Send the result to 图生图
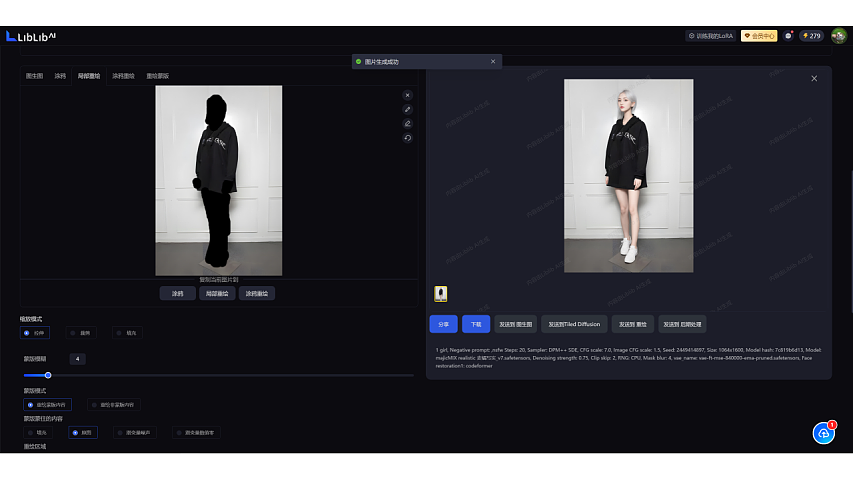This screenshot has width=853, height=480. [x=516, y=324]
